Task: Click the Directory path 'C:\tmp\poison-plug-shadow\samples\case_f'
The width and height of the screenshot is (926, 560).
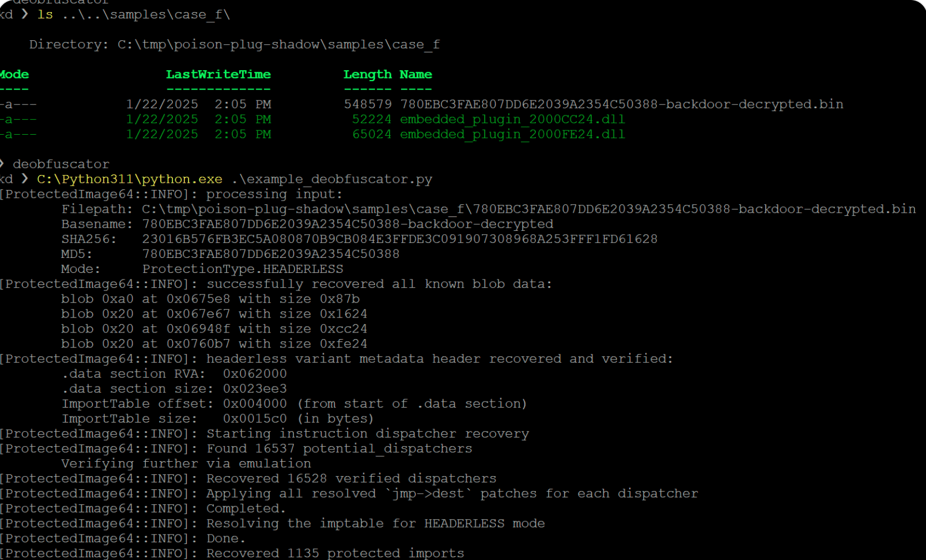Action: (x=278, y=45)
